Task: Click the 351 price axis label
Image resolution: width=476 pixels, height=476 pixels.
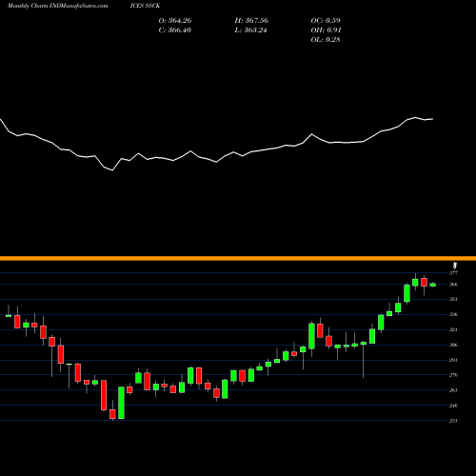Action: tap(453, 299)
